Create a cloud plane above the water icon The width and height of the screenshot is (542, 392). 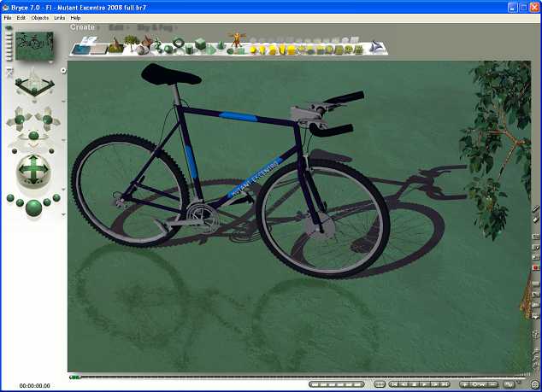[x=89, y=41]
